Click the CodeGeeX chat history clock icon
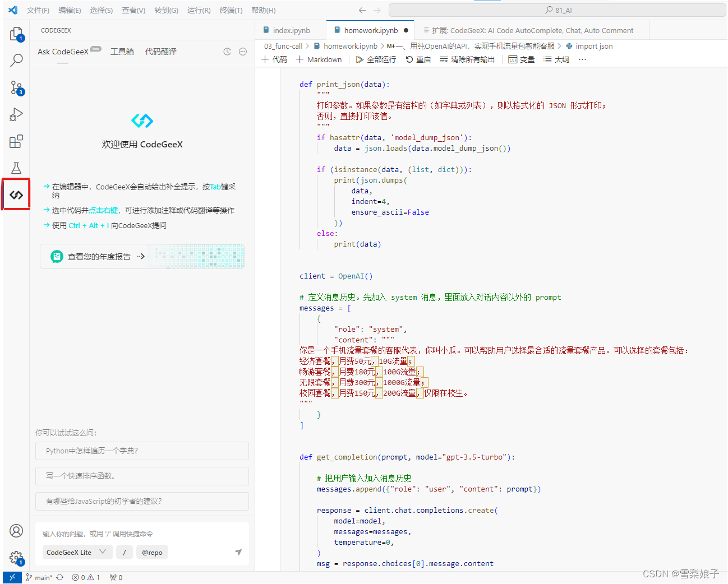This screenshot has height=584, width=728. tap(227, 52)
